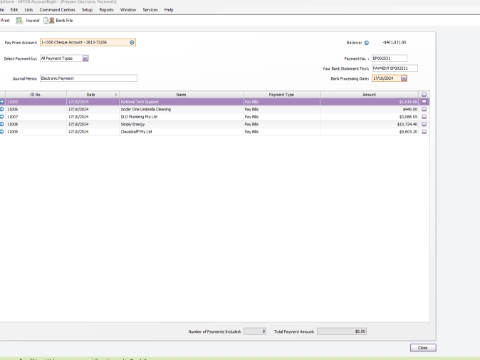Open detail arrow for the 11006 row
480x360 pixels.
click(x=2, y=109)
